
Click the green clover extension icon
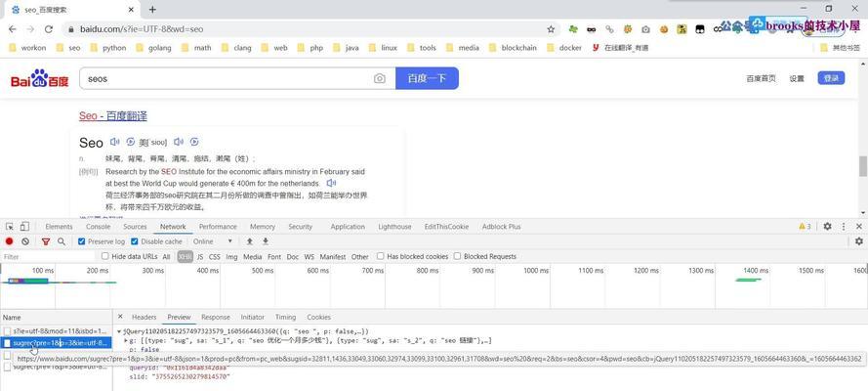[573, 29]
